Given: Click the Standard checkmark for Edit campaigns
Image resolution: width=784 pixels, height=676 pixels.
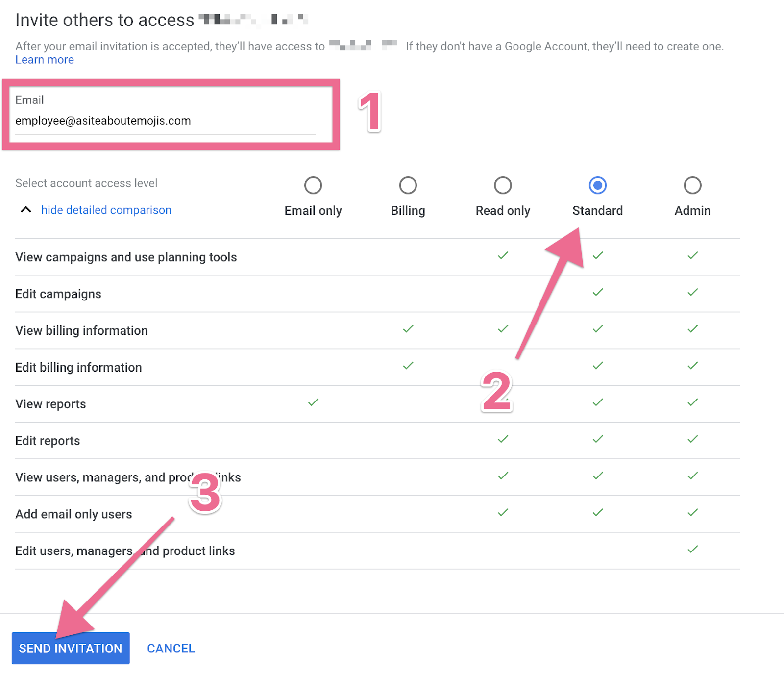Looking at the screenshot, I should tap(597, 292).
